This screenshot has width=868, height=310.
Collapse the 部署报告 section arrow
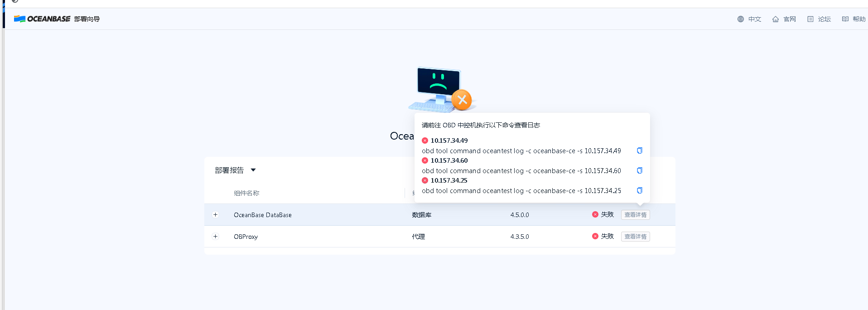point(253,170)
